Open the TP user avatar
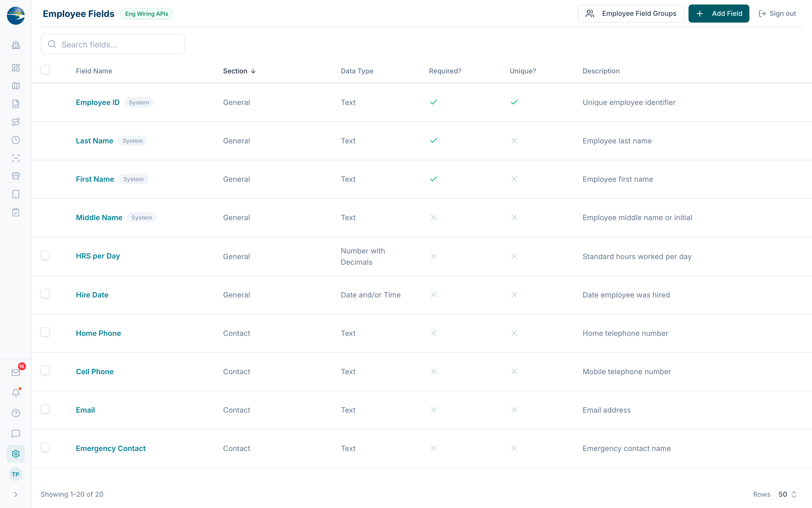 coord(16,474)
